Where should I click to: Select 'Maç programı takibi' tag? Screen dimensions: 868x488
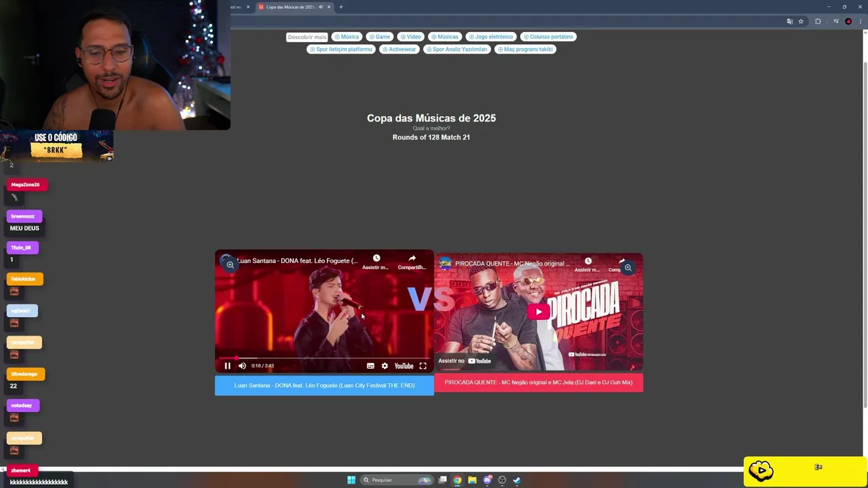pos(525,49)
